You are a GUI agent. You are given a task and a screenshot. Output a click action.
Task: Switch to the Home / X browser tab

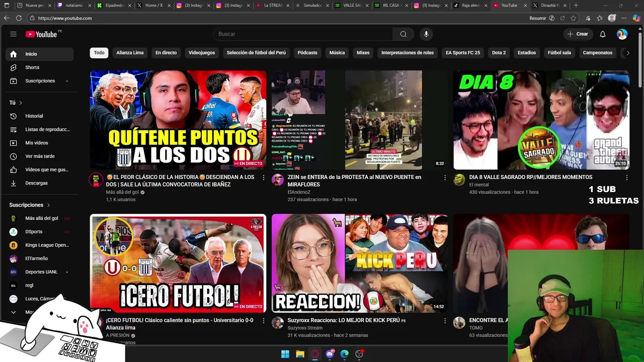click(153, 6)
